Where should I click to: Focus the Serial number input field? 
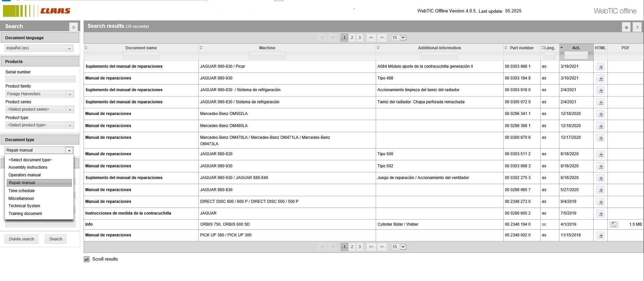pos(40,79)
